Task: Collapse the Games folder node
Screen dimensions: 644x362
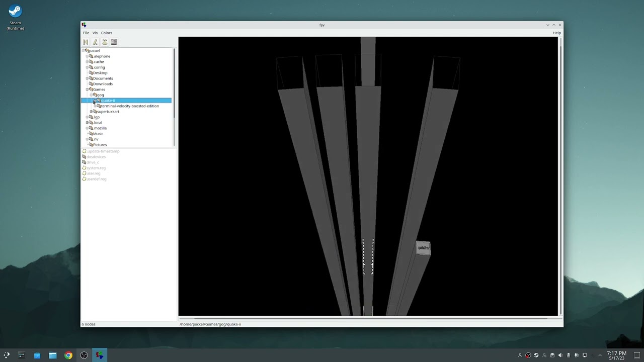Action: click(87, 89)
